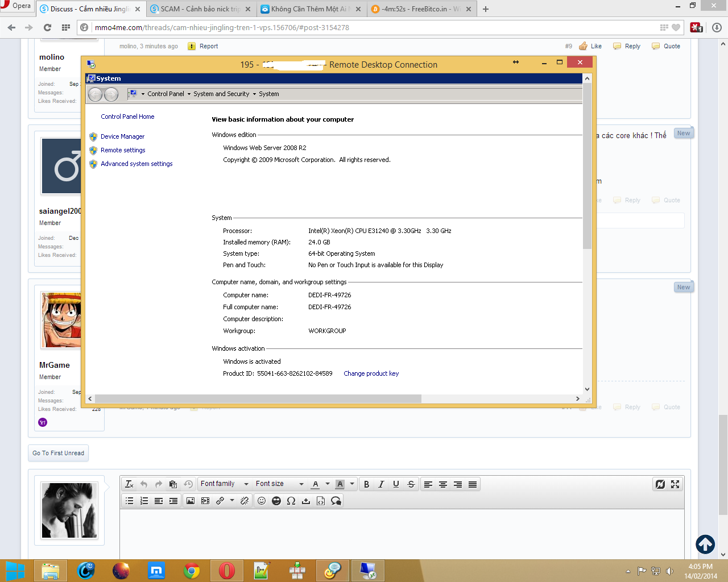Image resolution: width=728 pixels, height=582 pixels.
Task: Click Control Panel Home link
Action: [127, 117]
